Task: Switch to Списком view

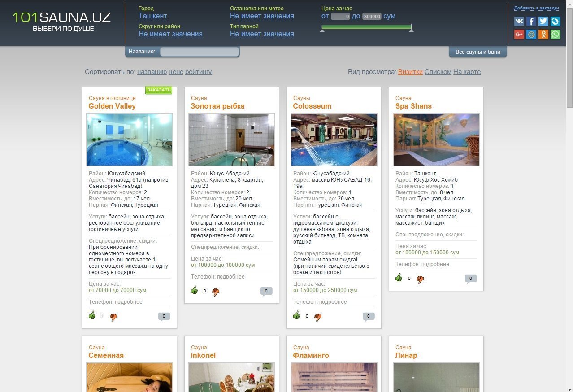Action: click(438, 72)
